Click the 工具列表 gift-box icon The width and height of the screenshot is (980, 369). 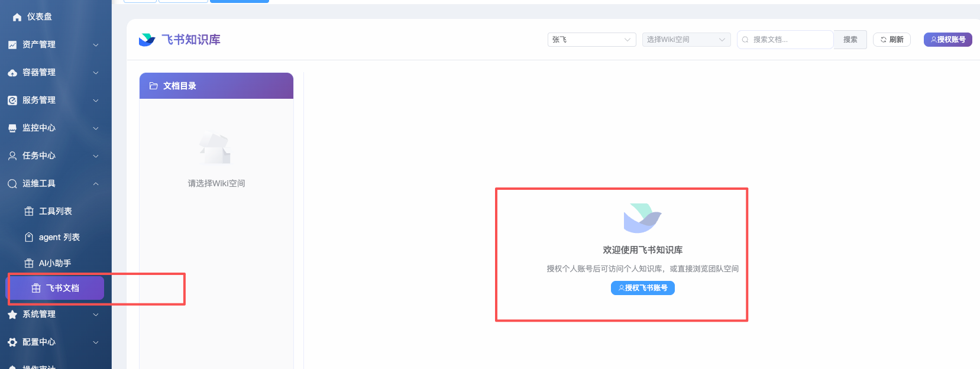tap(29, 211)
